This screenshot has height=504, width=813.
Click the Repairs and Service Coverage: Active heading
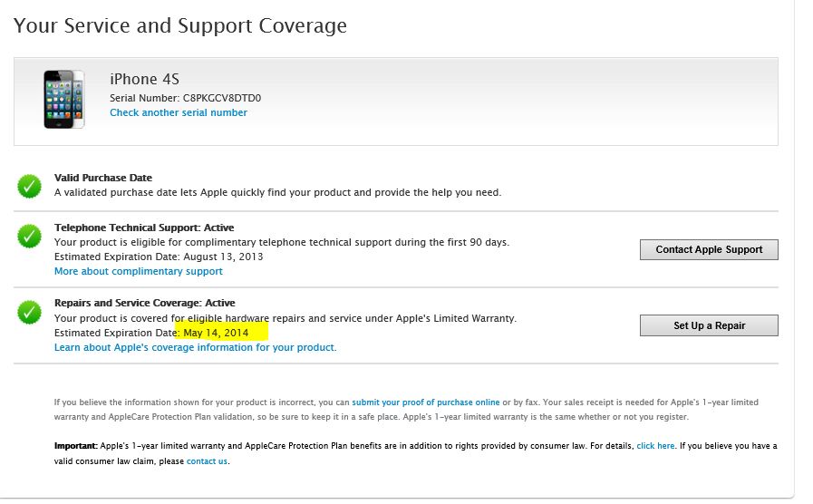pyautogui.click(x=144, y=303)
